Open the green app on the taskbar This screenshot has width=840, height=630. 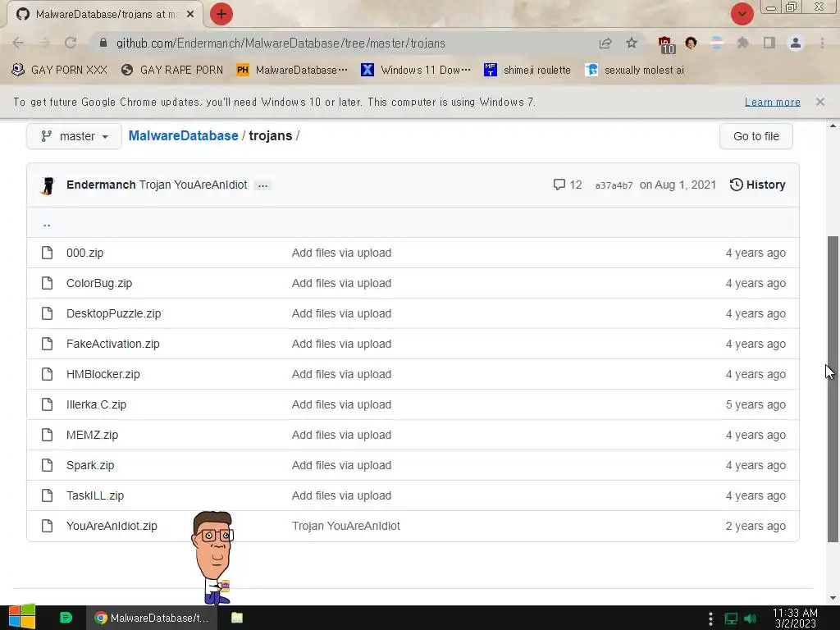pos(66,618)
